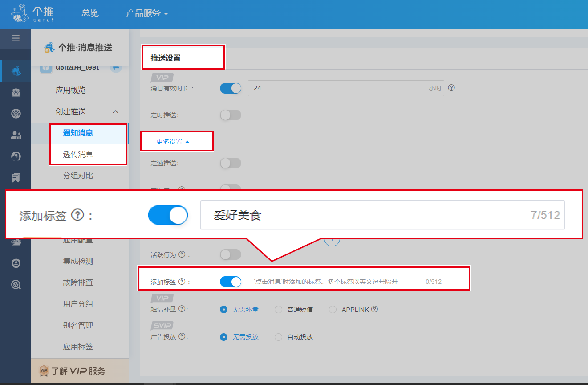Click the VIP badge icon in 了解VIP服务
Viewport: 588px width, 385px height.
click(x=44, y=370)
